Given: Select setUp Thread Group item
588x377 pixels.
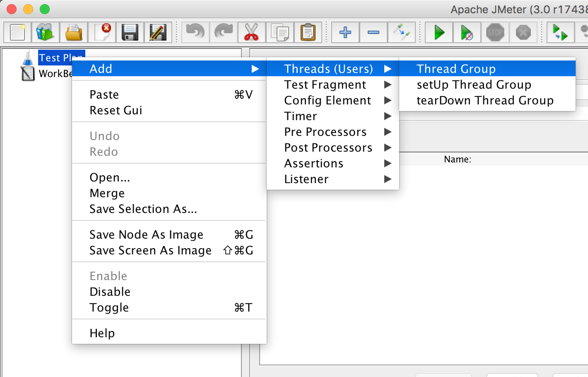Looking at the screenshot, I should (487, 85).
